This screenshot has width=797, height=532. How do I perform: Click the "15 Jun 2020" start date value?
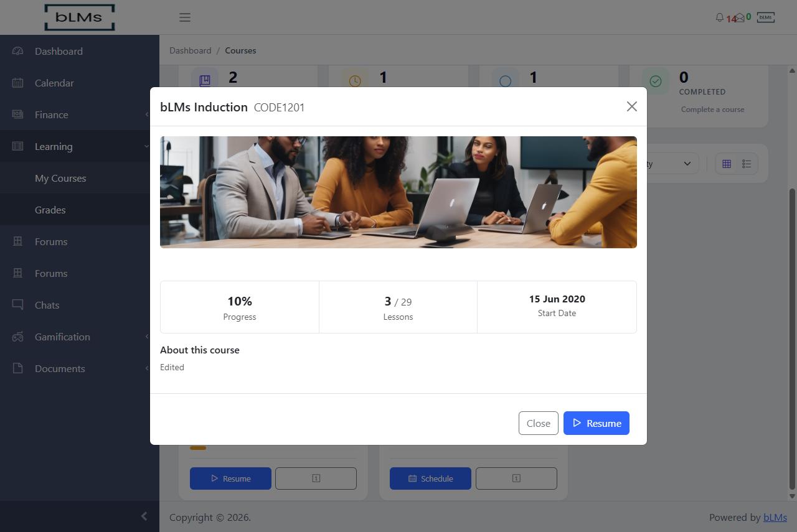(557, 299)
